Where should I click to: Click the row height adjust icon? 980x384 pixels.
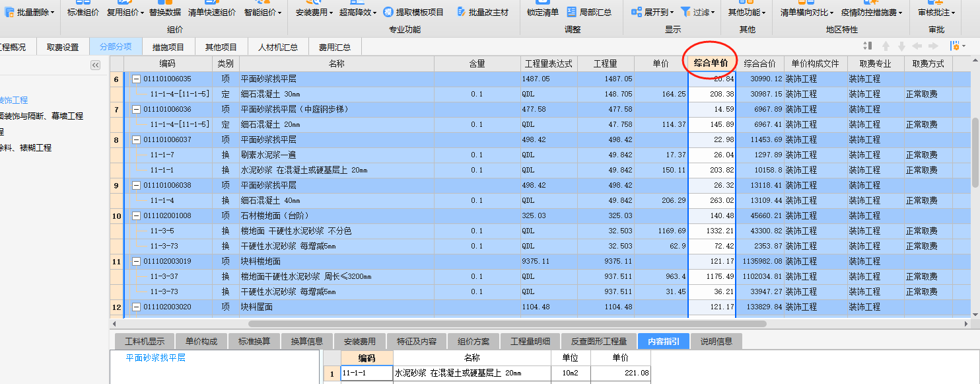click(x=868, y=46)
